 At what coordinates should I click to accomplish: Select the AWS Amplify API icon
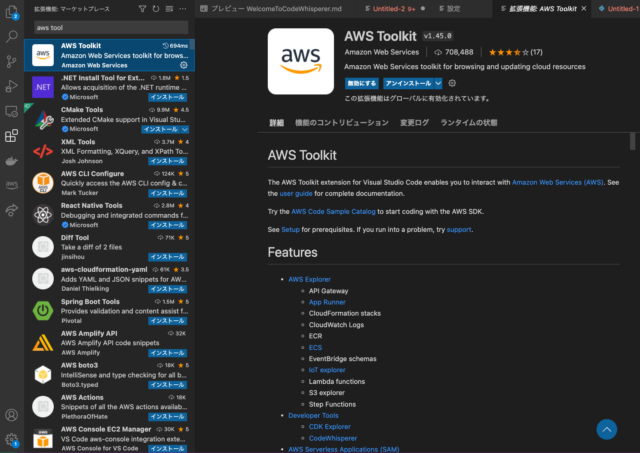pos(43,343)
